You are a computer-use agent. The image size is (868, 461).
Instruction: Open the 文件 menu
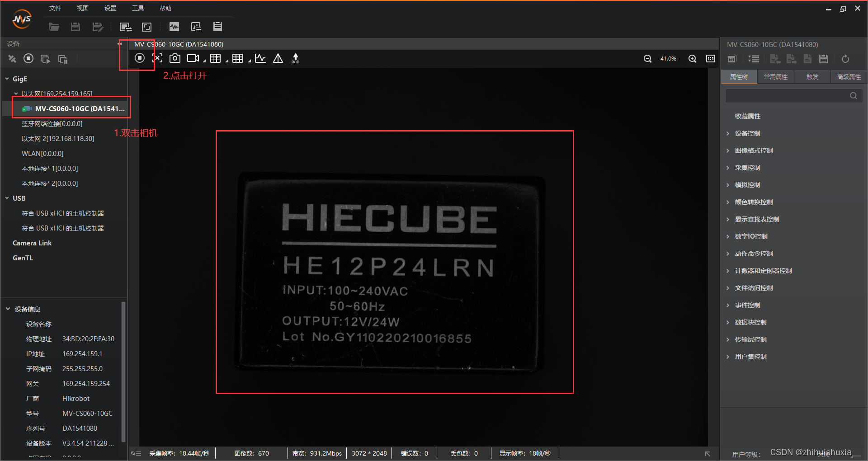pos(55,8)
